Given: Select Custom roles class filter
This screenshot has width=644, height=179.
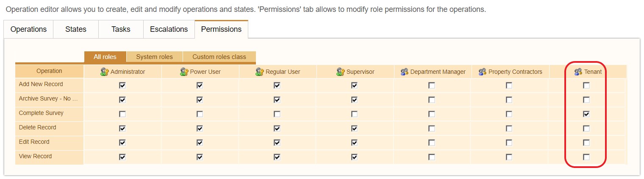Looking at the screenshot, I should (x=219, y=57).
